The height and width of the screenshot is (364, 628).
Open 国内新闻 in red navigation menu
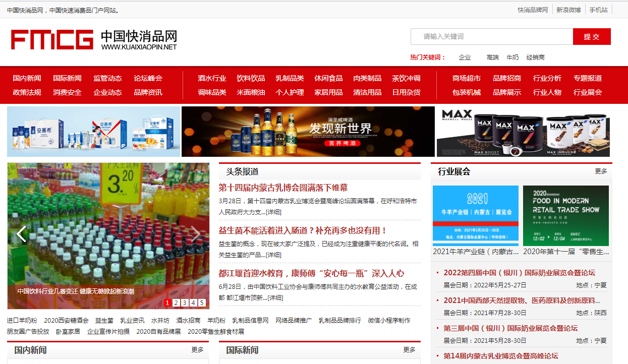27,78
